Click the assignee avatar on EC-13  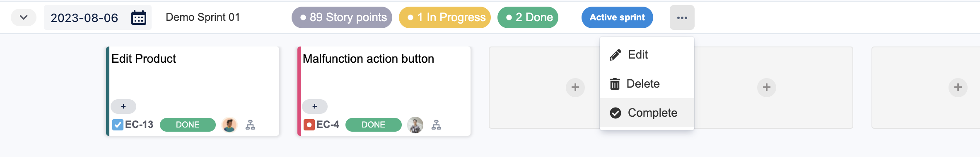pos(229,125)
